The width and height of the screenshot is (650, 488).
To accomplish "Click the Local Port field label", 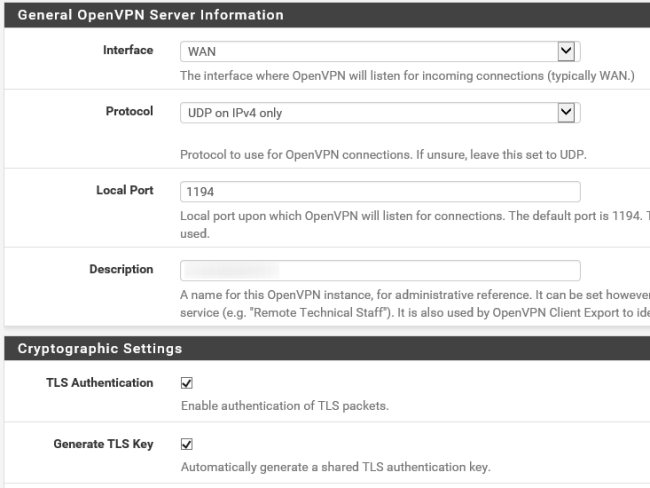I will pos(125,190).
